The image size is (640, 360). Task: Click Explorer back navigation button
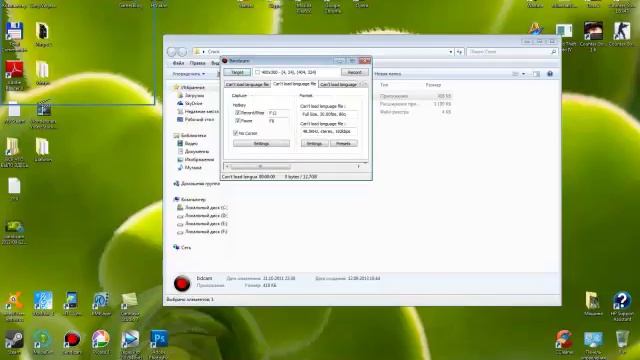[172, 52]
